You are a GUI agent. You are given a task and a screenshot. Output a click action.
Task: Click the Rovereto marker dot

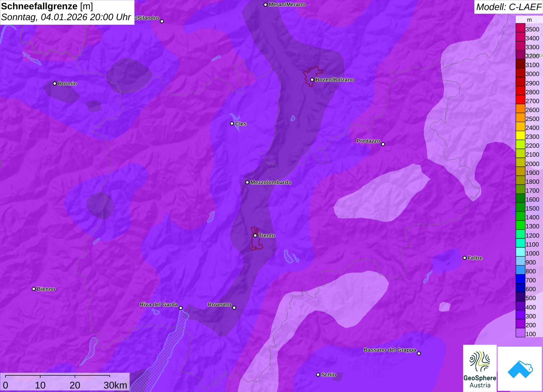pos(234,308)
